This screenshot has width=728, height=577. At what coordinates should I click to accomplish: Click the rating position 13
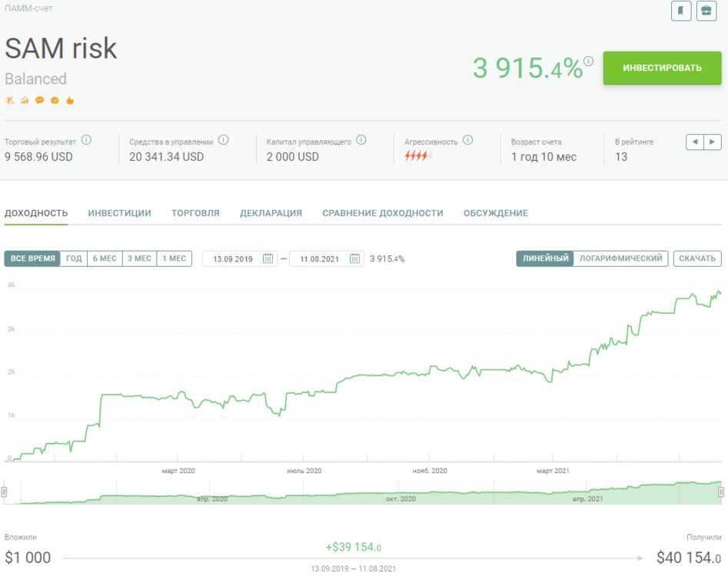[x=621, y=157]
